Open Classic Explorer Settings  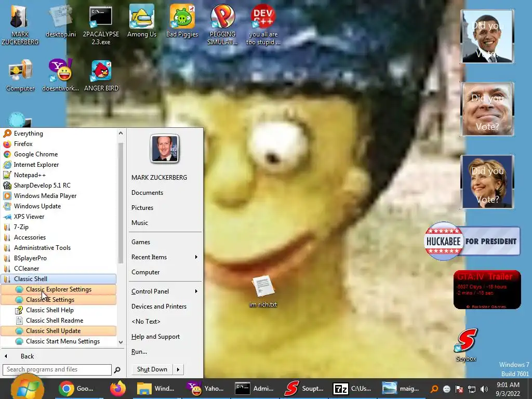coord(58,289)
